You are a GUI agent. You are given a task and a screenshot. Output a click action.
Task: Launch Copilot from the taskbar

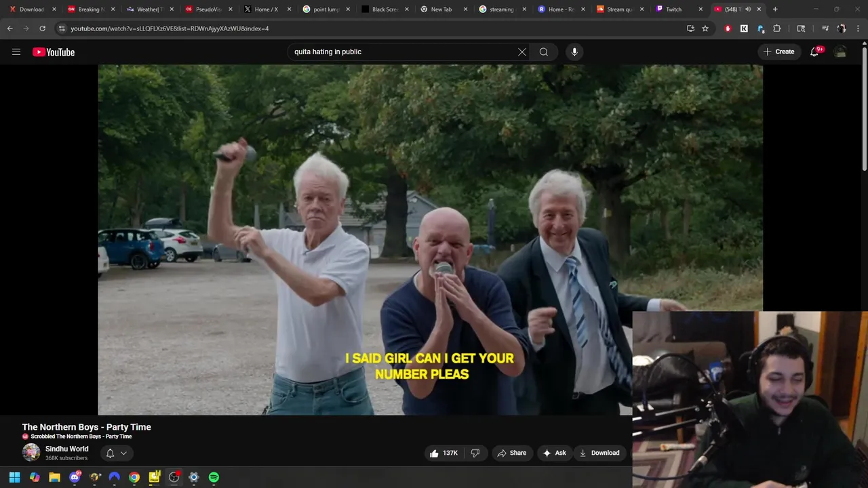35,477
